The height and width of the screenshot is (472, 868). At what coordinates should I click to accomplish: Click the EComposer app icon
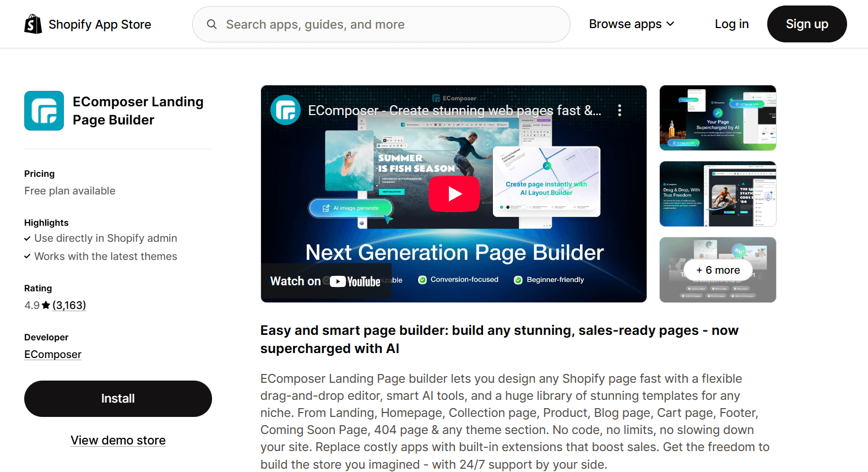click(x=44, y=111)
